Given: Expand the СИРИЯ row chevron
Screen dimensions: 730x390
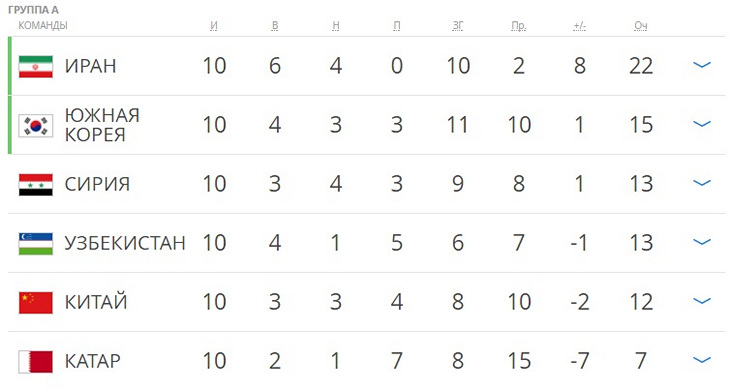Looking at the screenshot, I should (x=702, y=183).
